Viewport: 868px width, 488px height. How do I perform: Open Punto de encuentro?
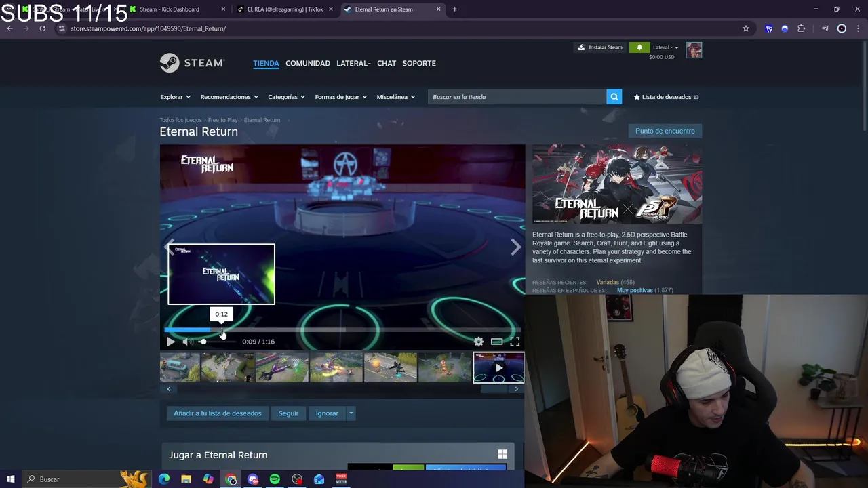pos(665,131)
